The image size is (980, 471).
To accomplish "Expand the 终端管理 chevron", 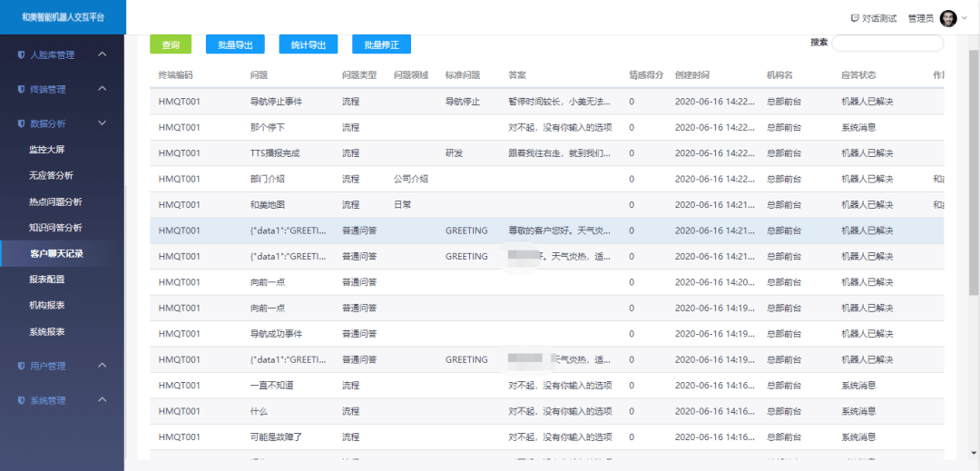I will click(103, 89).
